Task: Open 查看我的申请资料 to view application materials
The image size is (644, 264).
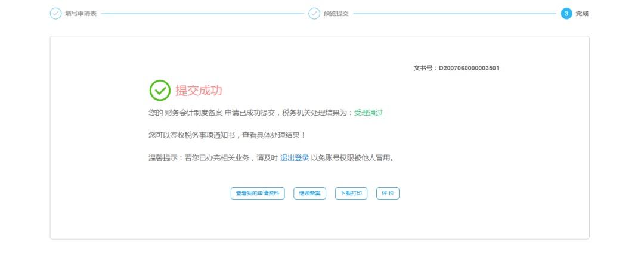Action: point(258,194)
